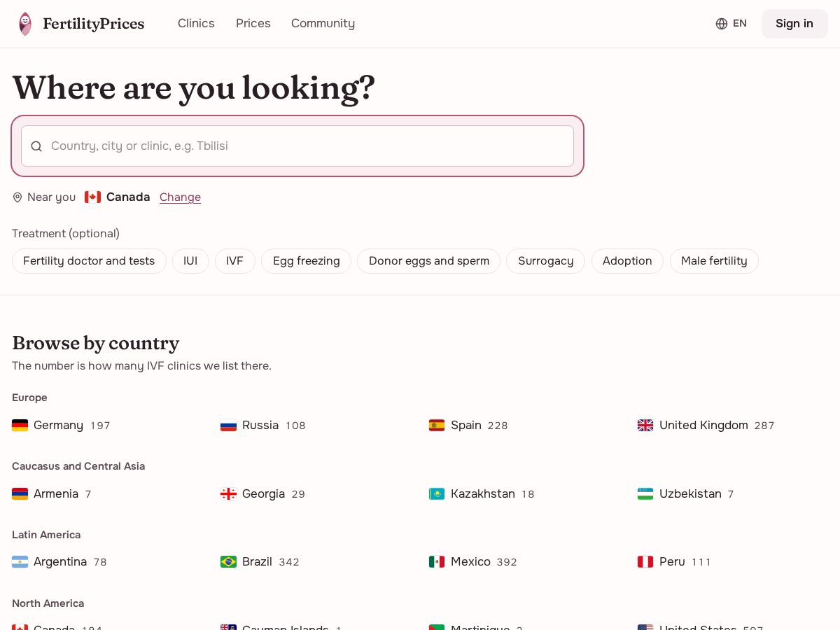
Task: Click the Sign in button
Action: (x=794, y=24)
